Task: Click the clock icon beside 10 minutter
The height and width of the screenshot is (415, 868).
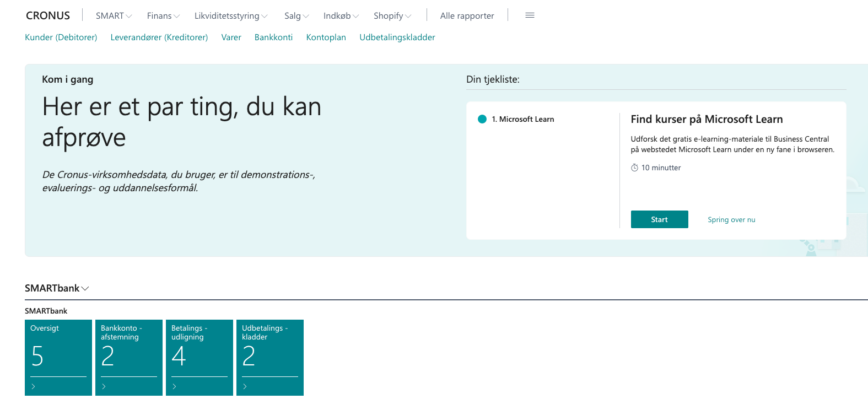Action: coord(634,168)
